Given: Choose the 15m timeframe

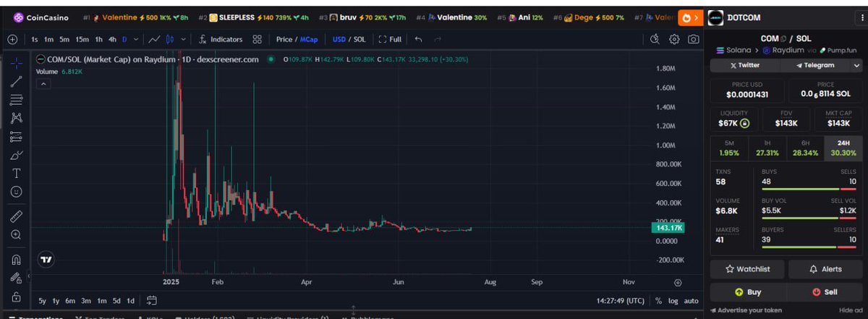Looking at the screenshot, I should tap(82, 39).
